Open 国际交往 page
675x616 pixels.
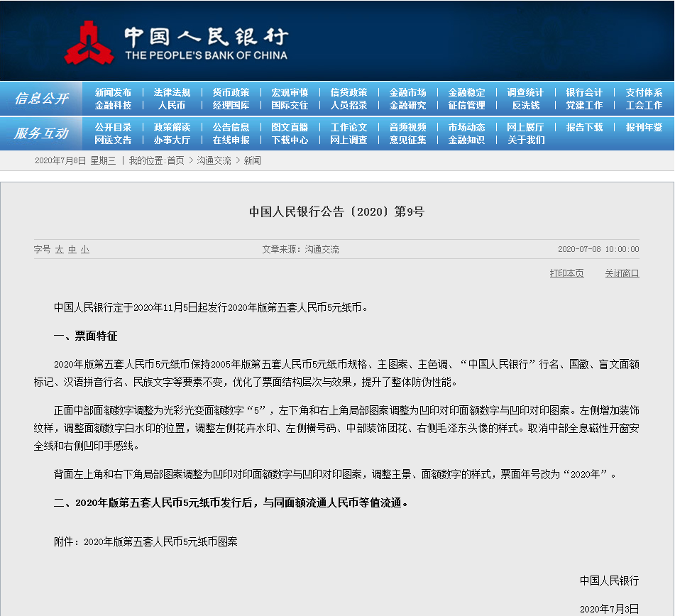(x=290, y=106)
